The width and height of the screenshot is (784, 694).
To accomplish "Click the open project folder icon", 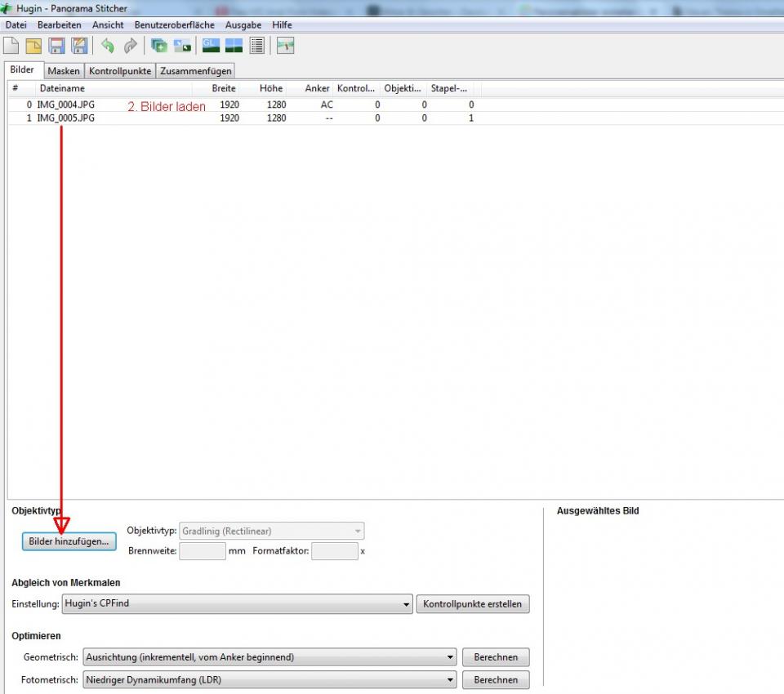I will click(x=33, y=47).
